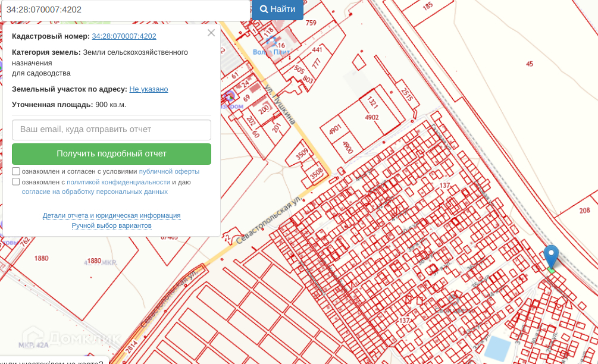
Task: Click the cadastral number search box
Action: (125, 10)
